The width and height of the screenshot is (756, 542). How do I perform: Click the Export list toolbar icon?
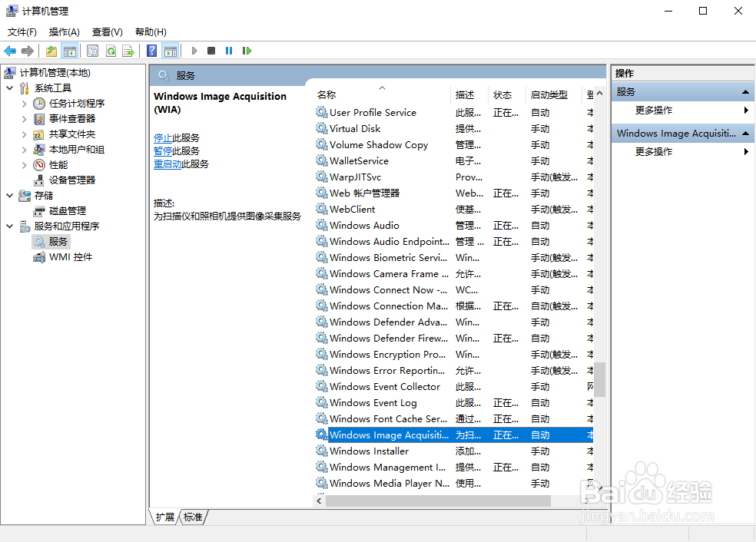(128, 51)
